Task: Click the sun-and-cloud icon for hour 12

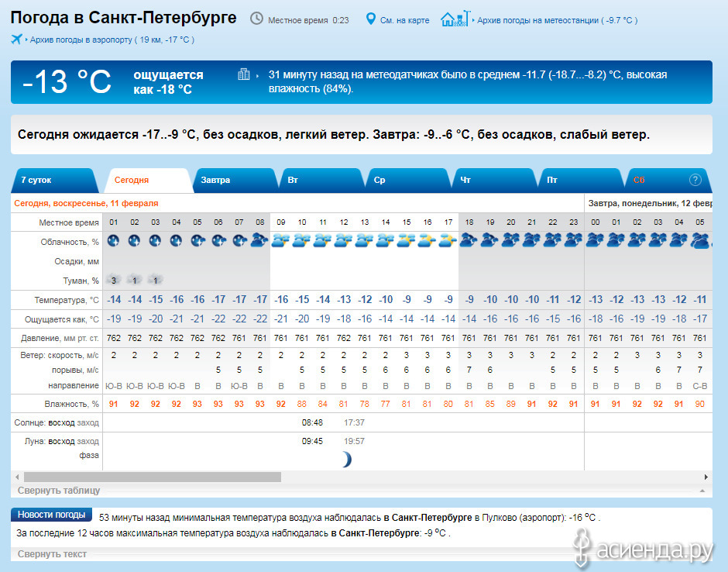Action: tap(343, 240)
